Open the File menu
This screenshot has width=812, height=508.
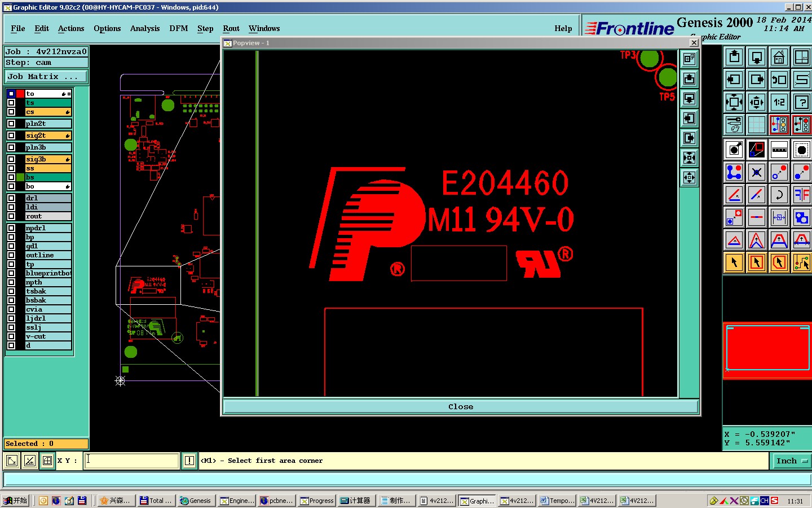[x=18, y=28]
